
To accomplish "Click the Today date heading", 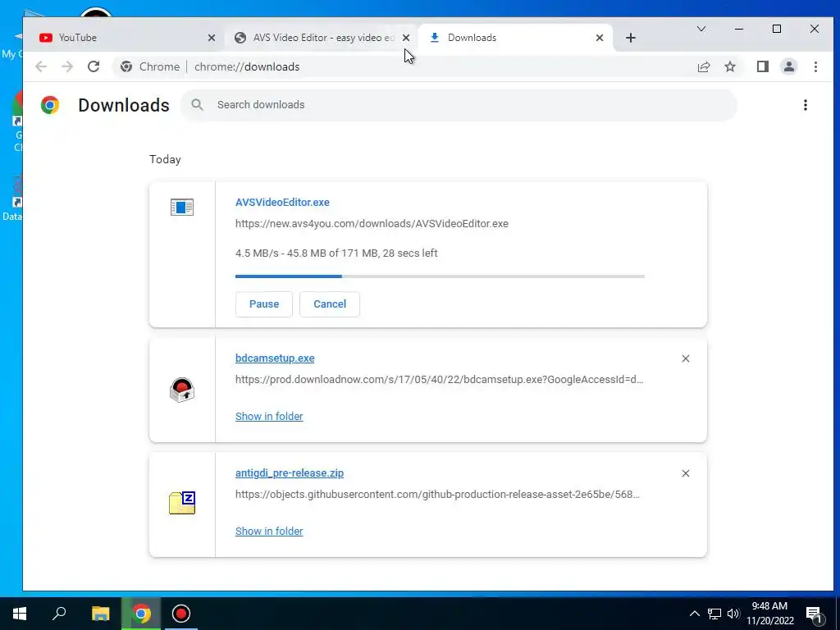I will pyautogui.click(x=165, y=159).
